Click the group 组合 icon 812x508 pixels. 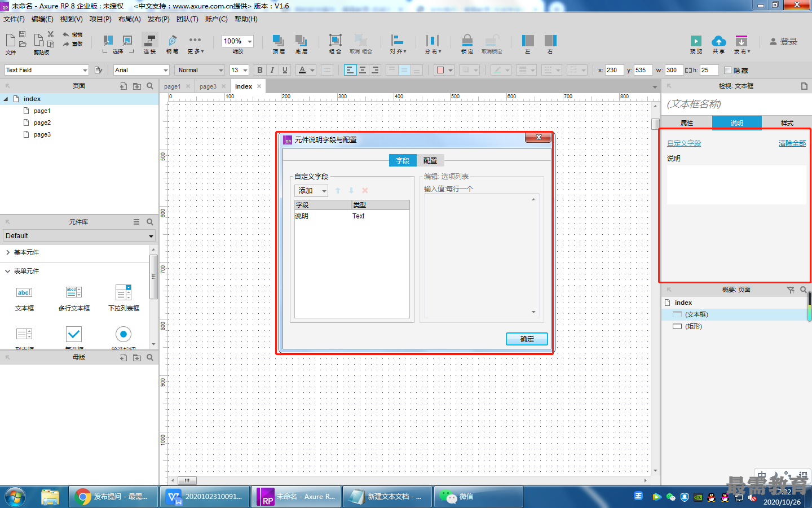coord(336,41)
